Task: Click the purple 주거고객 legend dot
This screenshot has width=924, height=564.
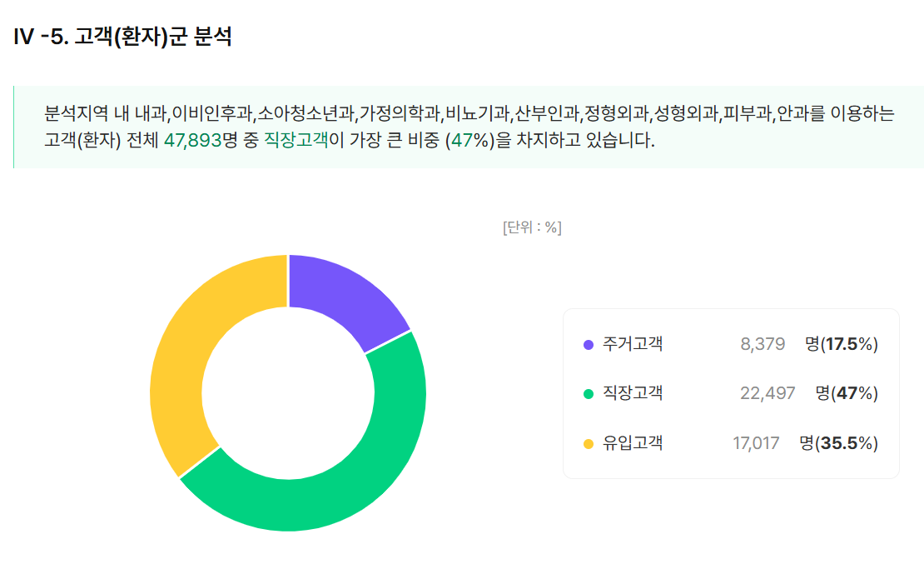Action: click(x=589, y=344)
